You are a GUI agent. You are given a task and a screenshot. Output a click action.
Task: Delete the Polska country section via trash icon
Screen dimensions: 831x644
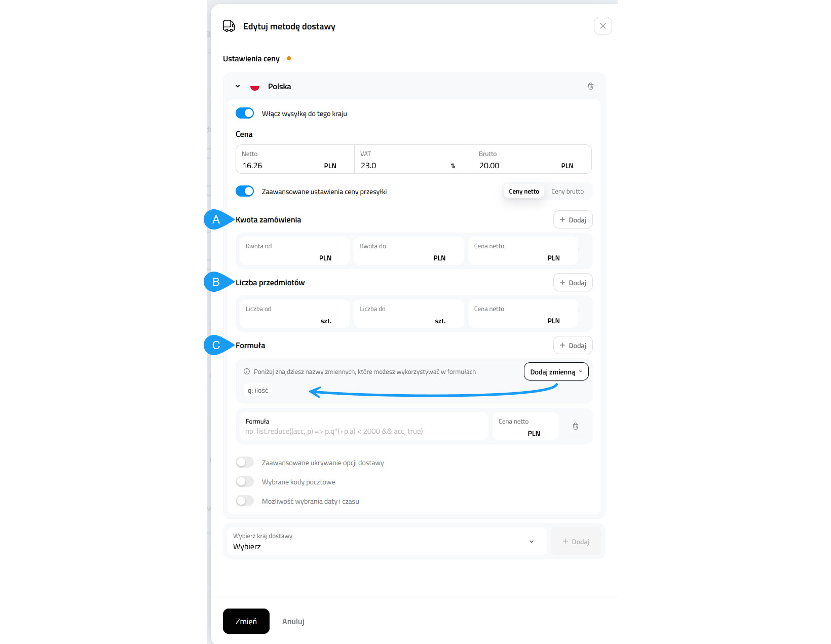point(590,86)
